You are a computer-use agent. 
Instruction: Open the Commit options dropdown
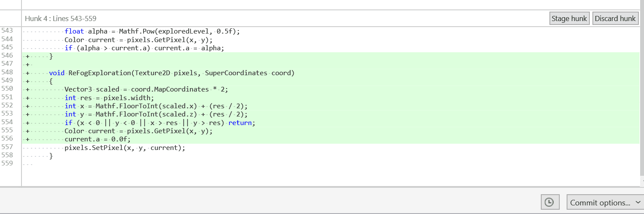[x=605, y=202]
